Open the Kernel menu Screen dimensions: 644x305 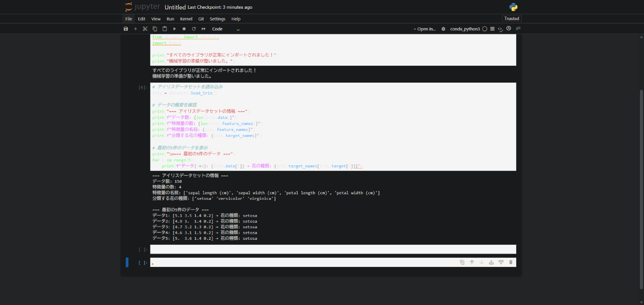(186, 19)
